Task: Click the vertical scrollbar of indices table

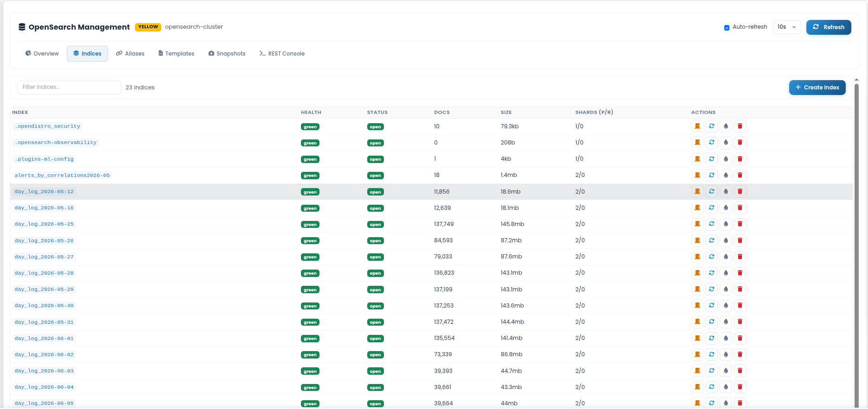Action: (856, 243)
